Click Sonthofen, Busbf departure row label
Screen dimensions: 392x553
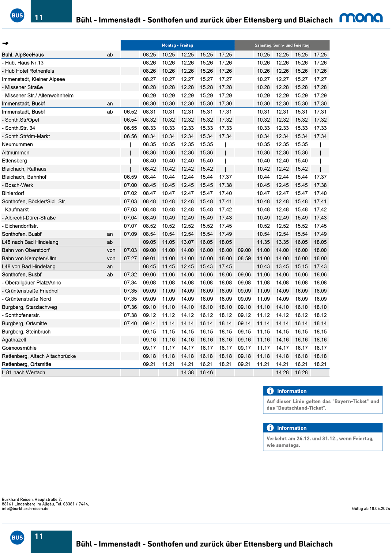22,274
